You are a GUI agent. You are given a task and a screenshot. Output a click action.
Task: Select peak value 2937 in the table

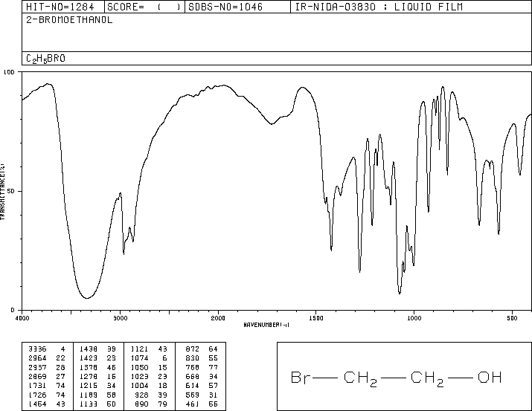[x=37, y=367]
